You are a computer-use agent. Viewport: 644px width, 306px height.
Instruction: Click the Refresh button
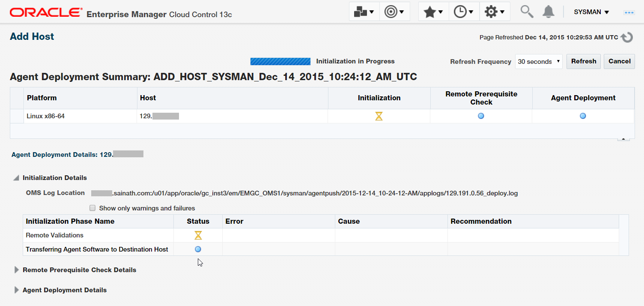584,61
